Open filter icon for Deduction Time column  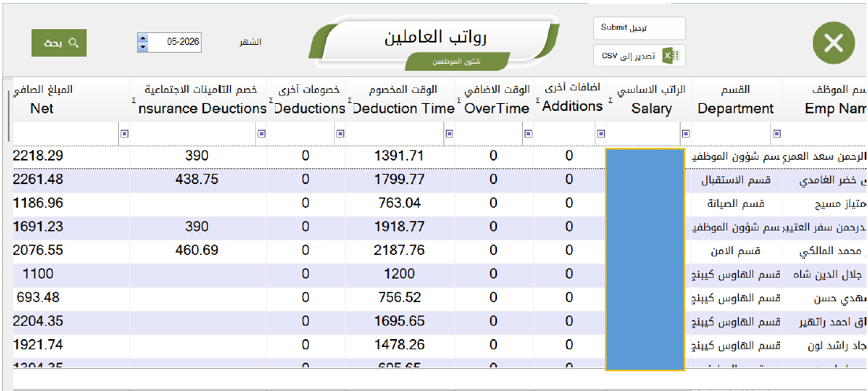[x=450, y=133]
